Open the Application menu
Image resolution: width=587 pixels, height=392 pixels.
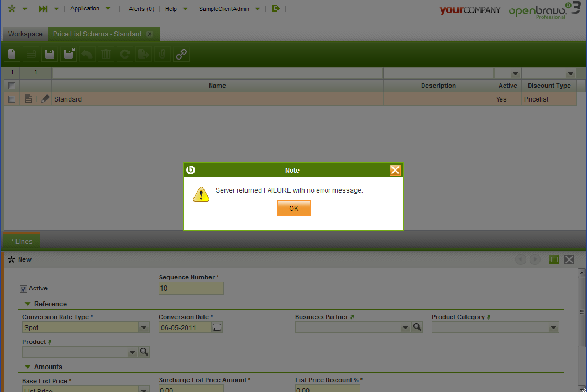90,8
